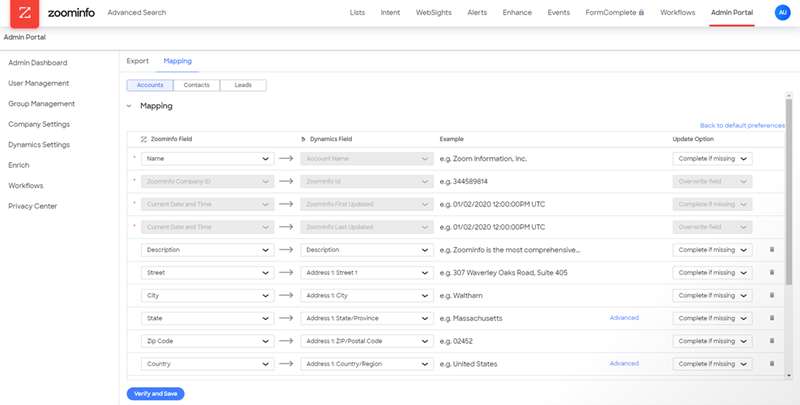The image size is (800, 405).
Task: Open the Country ZoomInfo field dropdown
Action: 208,364
